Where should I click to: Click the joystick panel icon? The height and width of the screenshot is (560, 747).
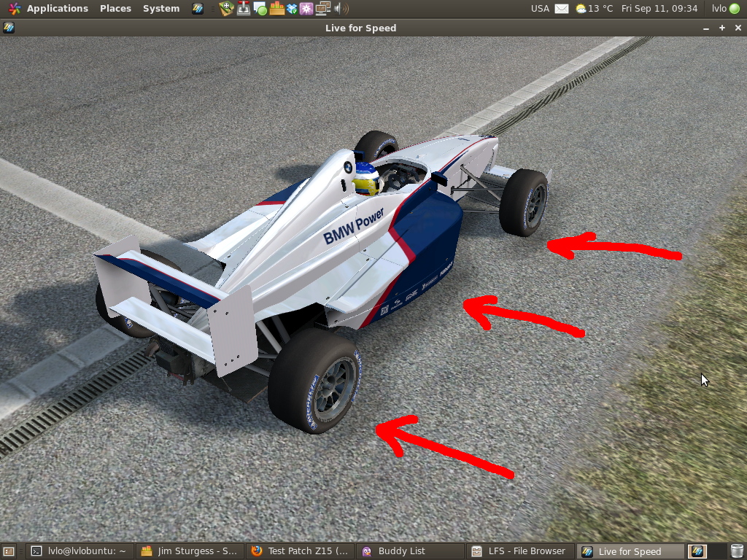pos(244,9)
